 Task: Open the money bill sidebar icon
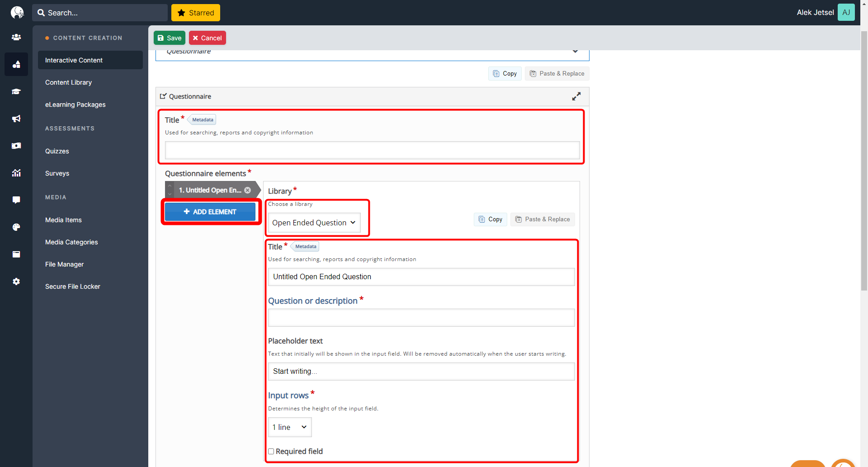pyautogui.click(x=16, y=146)
